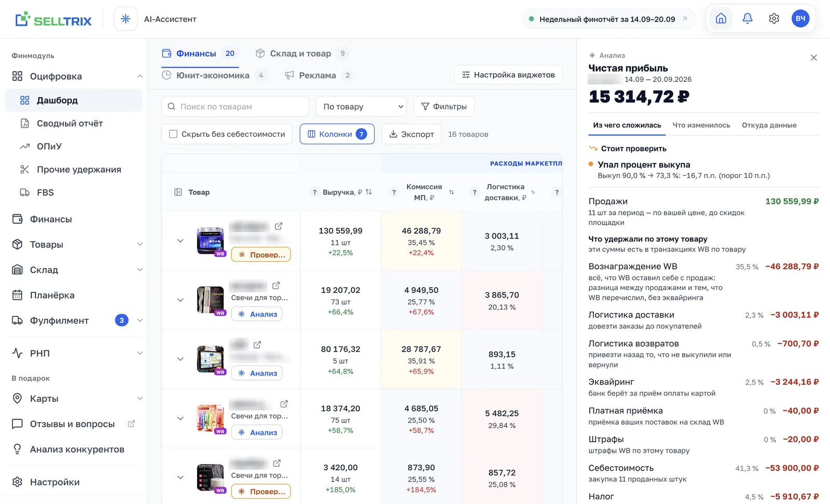
Task: Open Настройка виджетов button
Action: [x=508, y=75]
